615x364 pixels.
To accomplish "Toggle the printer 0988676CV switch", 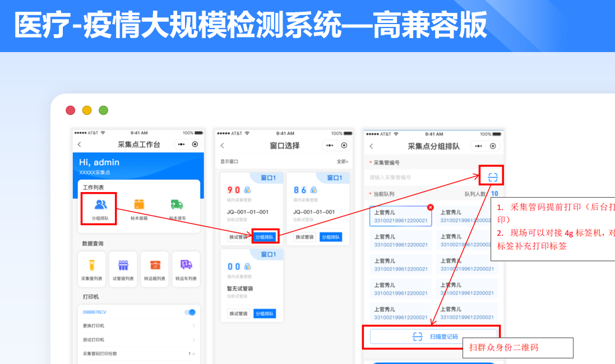I will tap(190, 312).
